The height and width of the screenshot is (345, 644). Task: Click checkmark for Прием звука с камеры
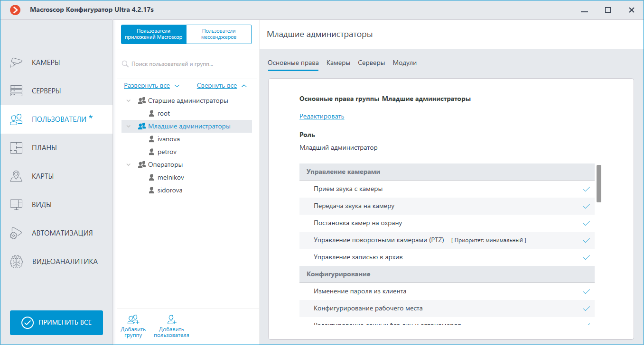(587, 189)
